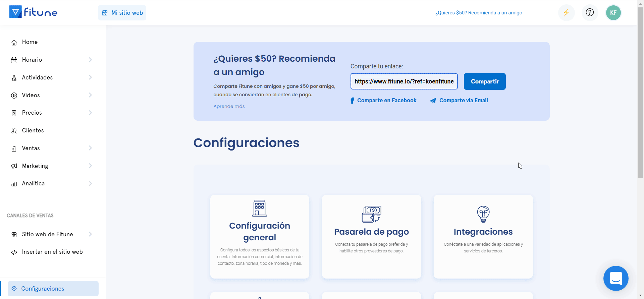Click Comparte vía Email link

pyautogui.click(x=464, y=101)
